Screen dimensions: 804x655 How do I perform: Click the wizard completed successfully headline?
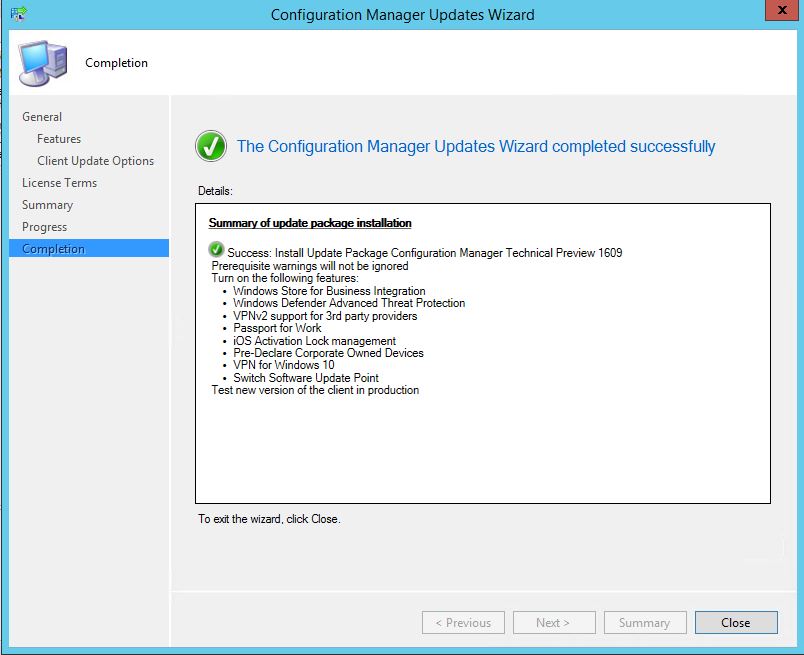click(x=475, y=147)
